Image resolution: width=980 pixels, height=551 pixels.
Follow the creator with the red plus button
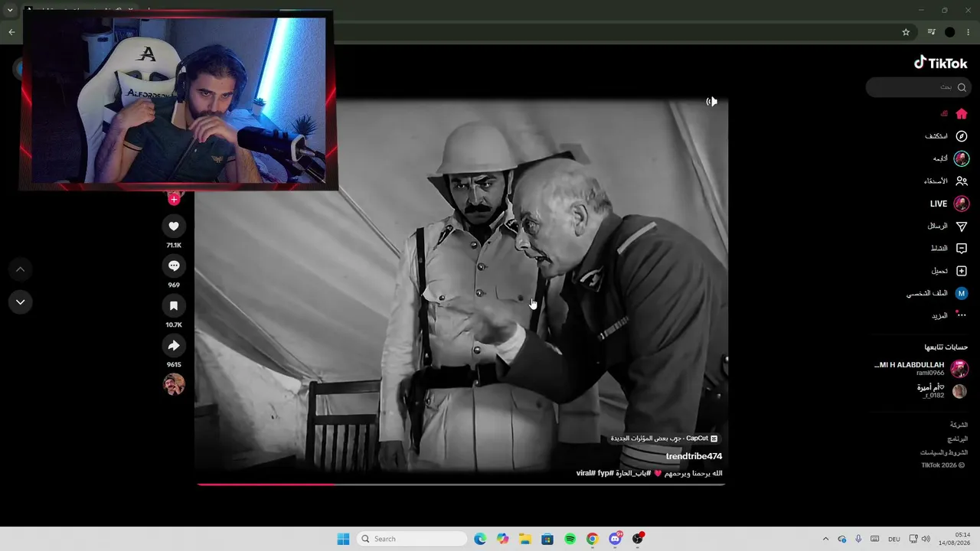click(174, 199)
